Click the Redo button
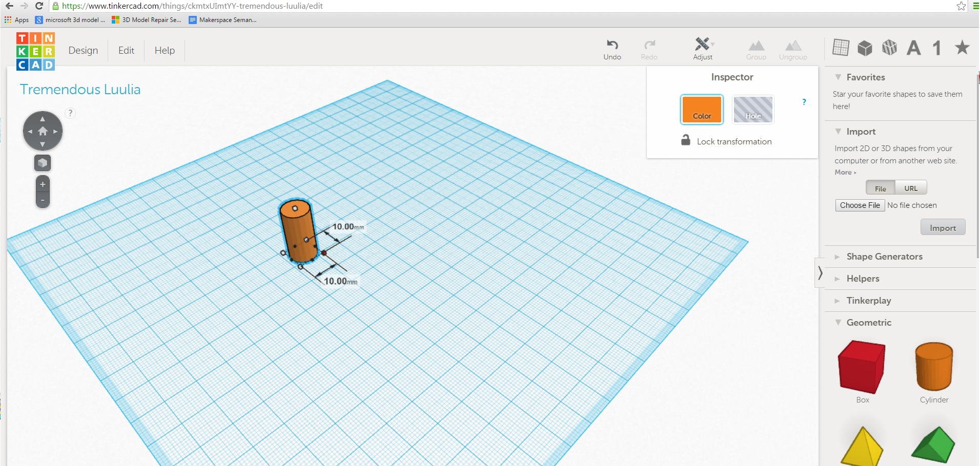980x466 pixels. [649, 50]
